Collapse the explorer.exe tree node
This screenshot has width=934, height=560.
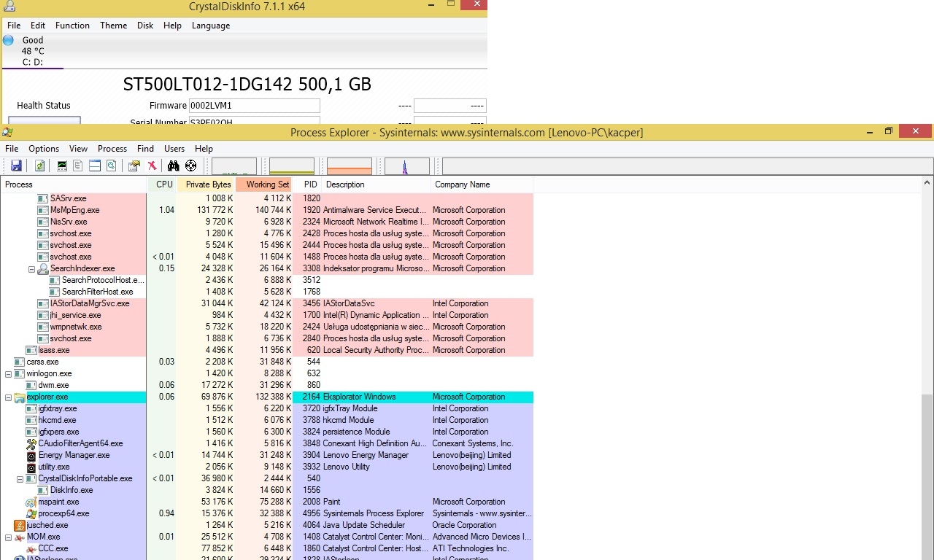(x=9, y=397)
